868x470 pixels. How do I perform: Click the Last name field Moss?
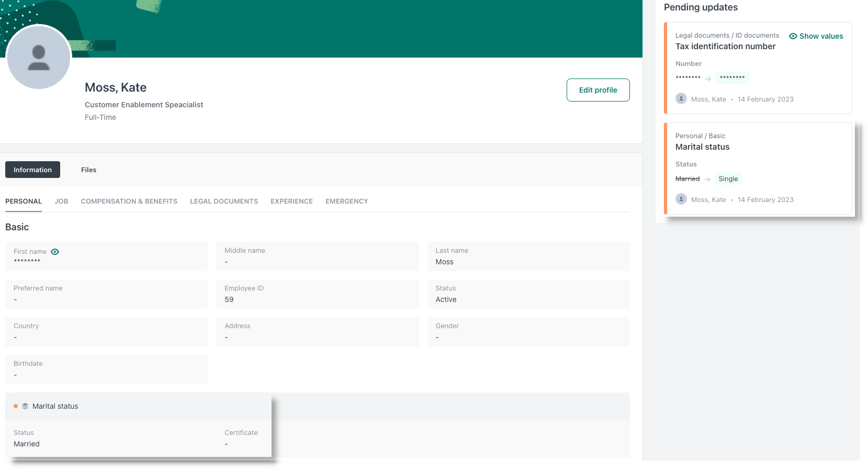[528, 256]
